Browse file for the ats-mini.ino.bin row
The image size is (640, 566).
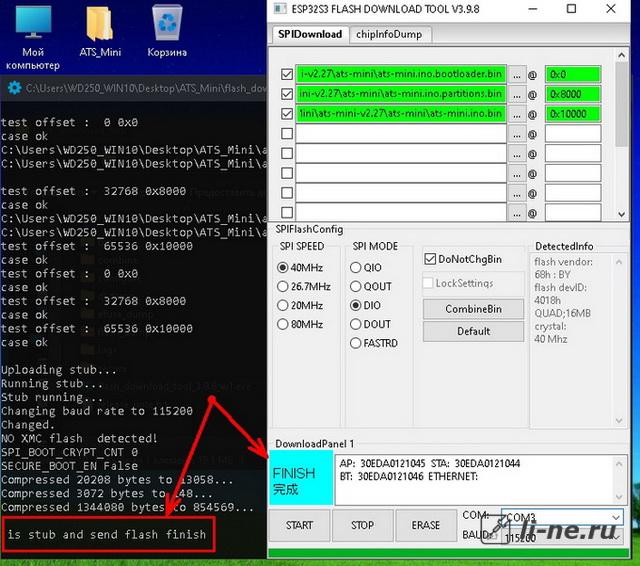coord(517,114)
